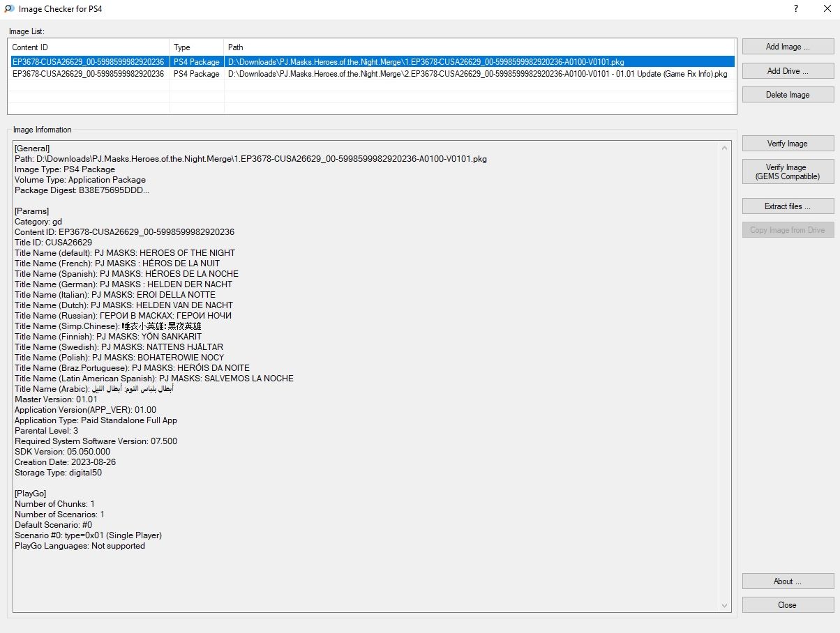Click the Title Name (German) line
The height and width of the screenshot is (633, 840).
click(123, 284)
